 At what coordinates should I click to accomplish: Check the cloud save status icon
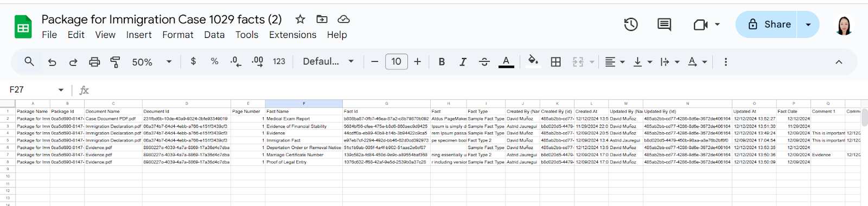point(343,20)
